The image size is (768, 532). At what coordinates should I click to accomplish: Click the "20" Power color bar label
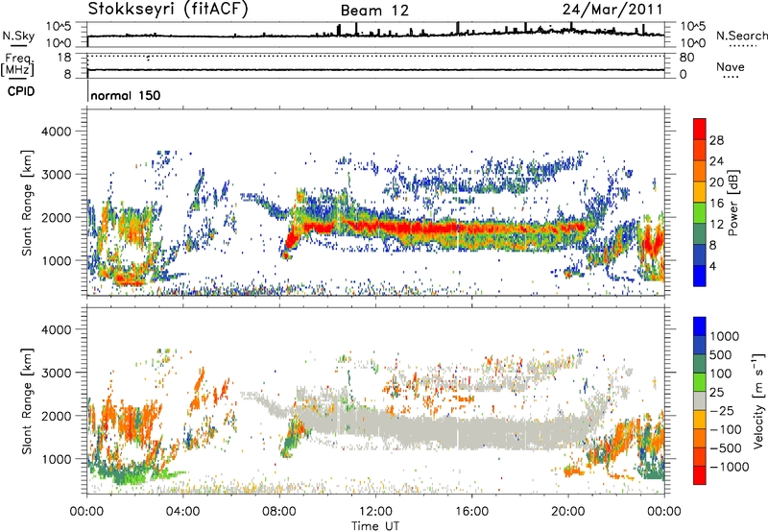(x=716, y=182)
